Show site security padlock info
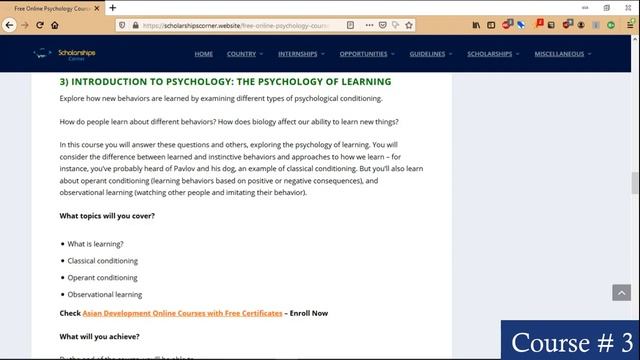640x360 pixels. coord(136,25)
